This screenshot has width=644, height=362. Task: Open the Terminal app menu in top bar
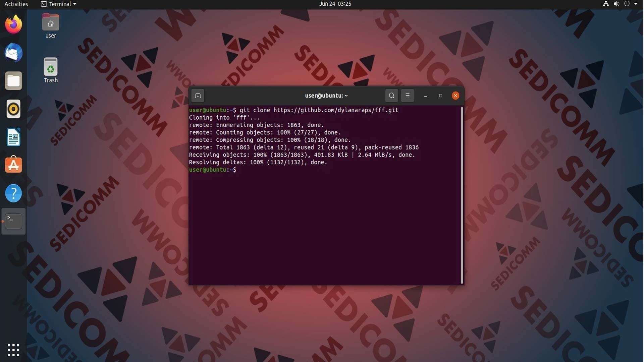point(59,4)
